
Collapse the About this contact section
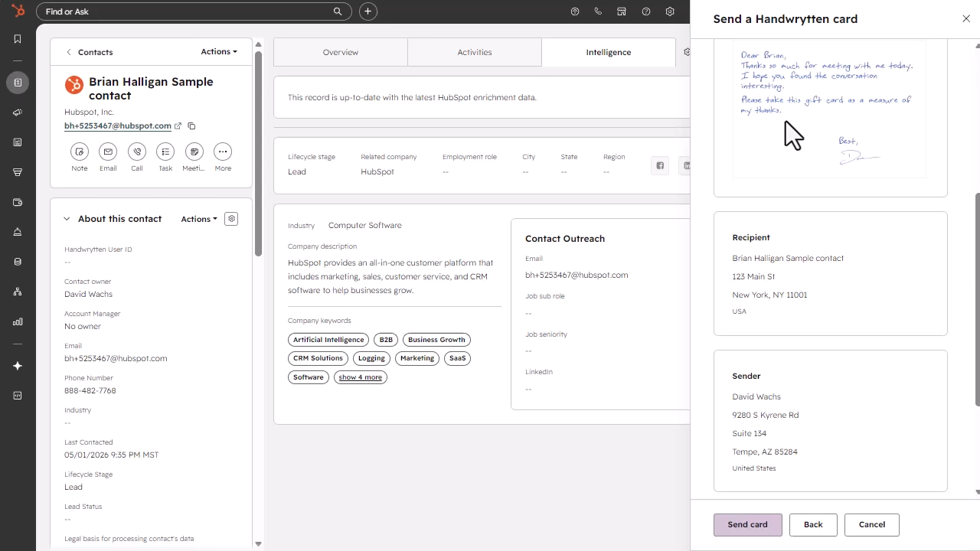(67, 219)
